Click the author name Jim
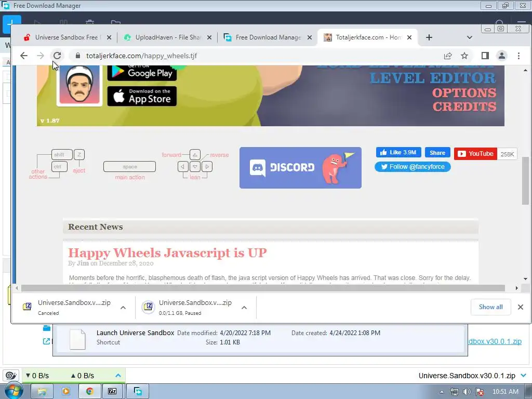This screenshot has height=399, width=532. point(83,263)
